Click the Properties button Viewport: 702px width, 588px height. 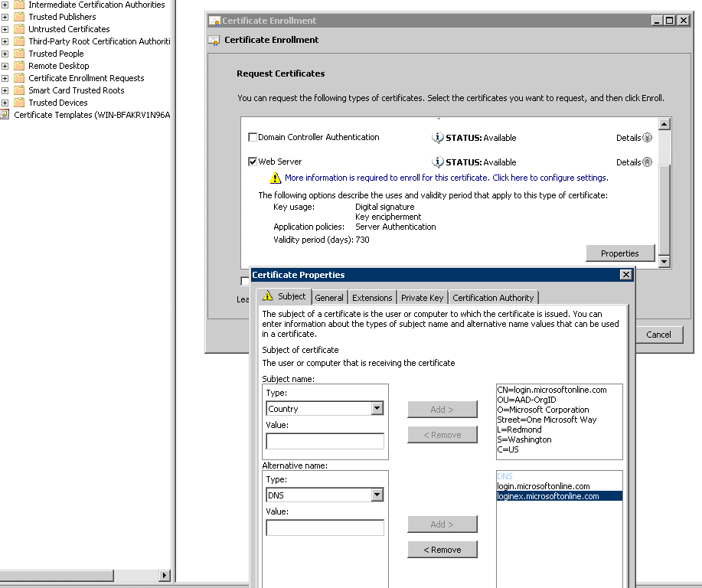620,253
